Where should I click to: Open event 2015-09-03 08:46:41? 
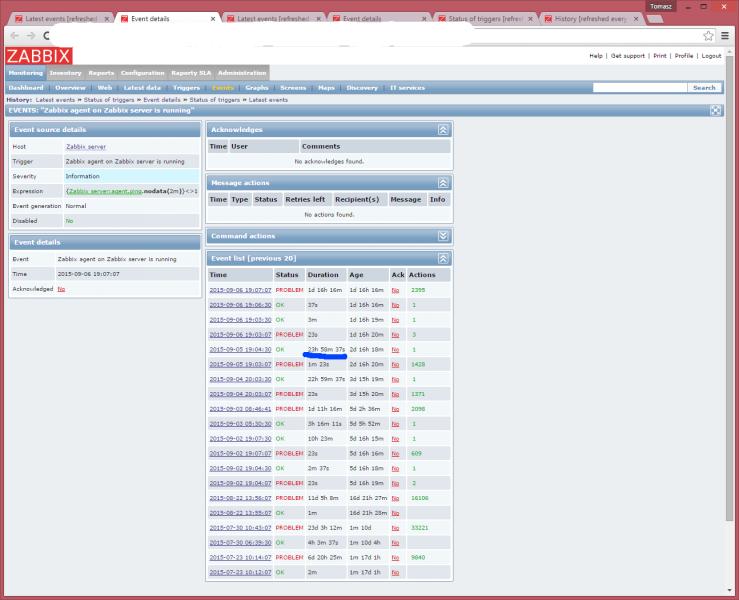[x=240, y=409]
